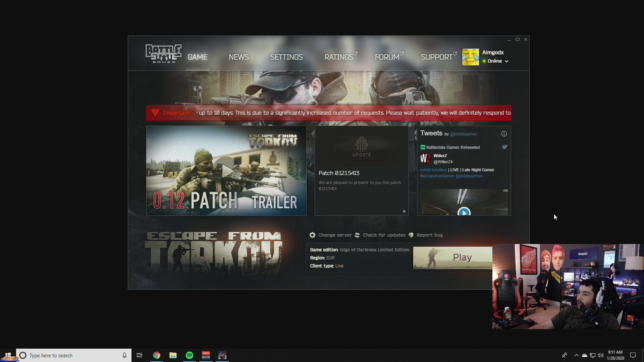The image size is (644, 362).
Task: Click Check for updates
Action: (x=384, y=235)
